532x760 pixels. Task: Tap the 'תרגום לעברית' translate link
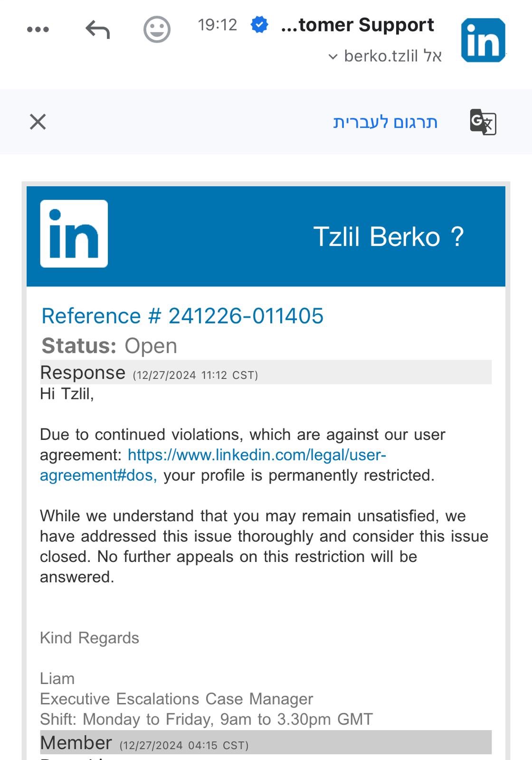385,122
